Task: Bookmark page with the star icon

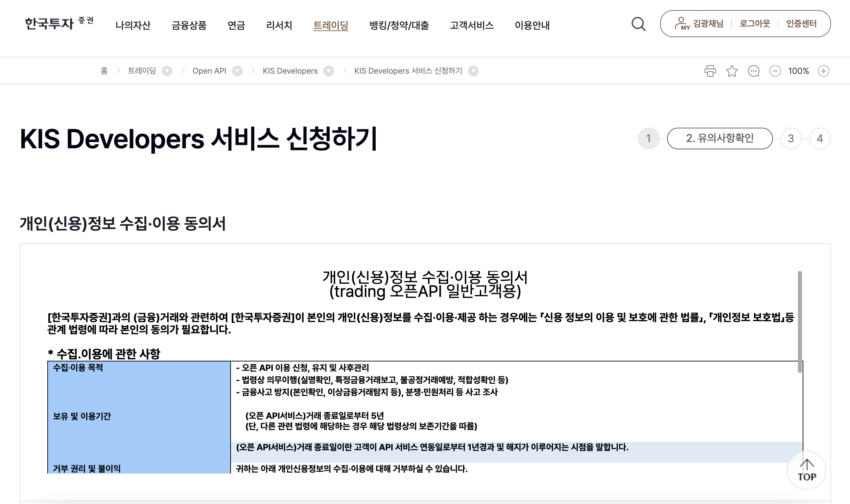Action: (x=732, y=71)
